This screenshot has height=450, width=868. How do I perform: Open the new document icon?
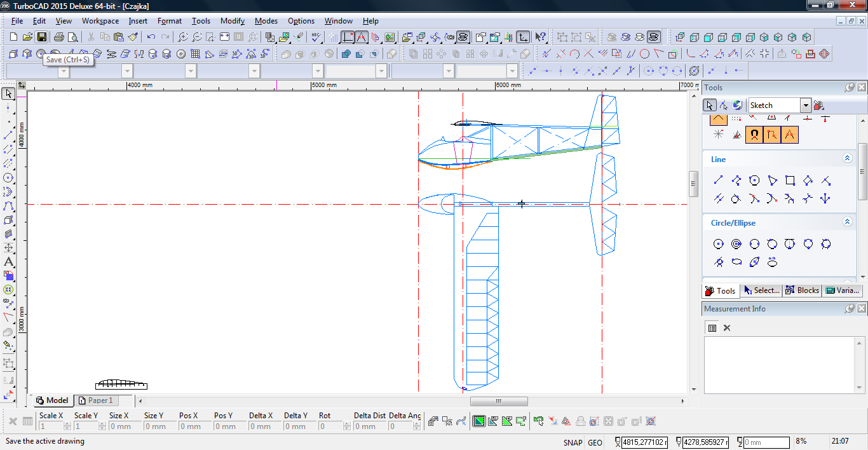[x=14, y=37]
